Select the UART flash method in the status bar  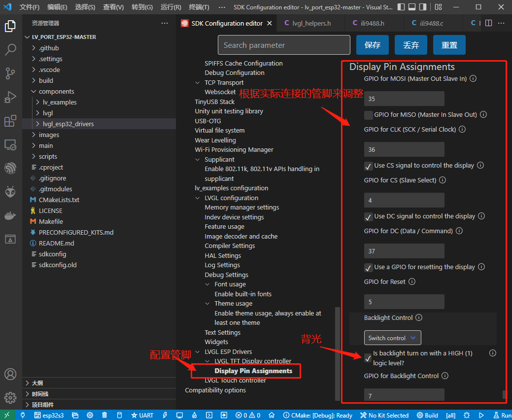coord(142,415)
